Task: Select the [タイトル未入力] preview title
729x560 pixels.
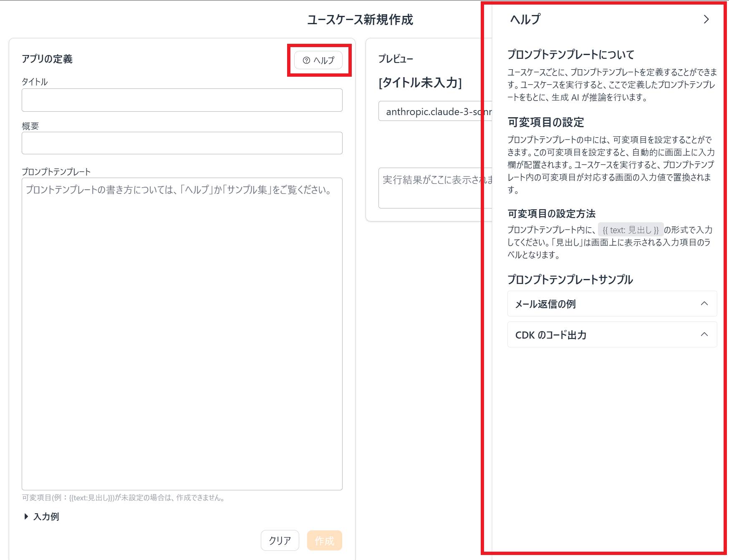Action: click(419, 83)
